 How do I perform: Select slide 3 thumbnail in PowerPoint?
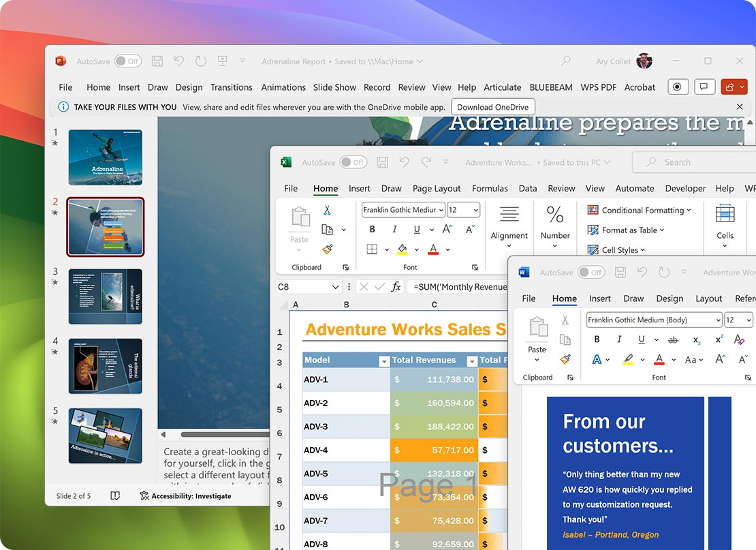point(105,296)
